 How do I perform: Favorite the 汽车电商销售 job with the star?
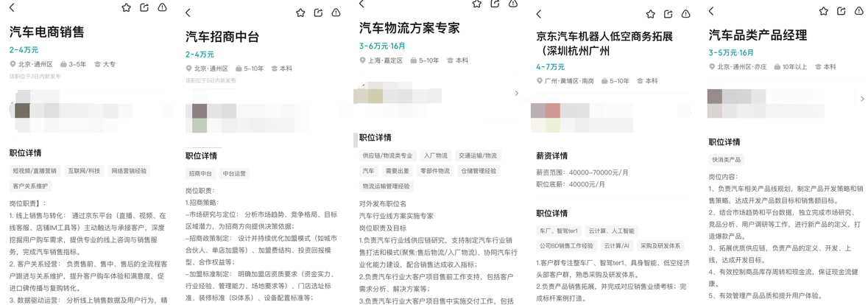tap(126, 7)
